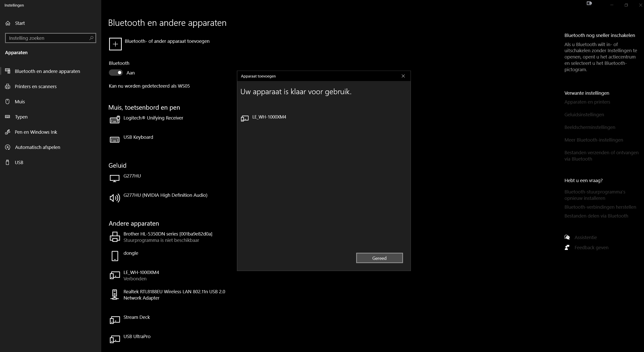Click the Muis mouse sidebar icon
The image size is (644, 352).
click(x=8, y=102)
